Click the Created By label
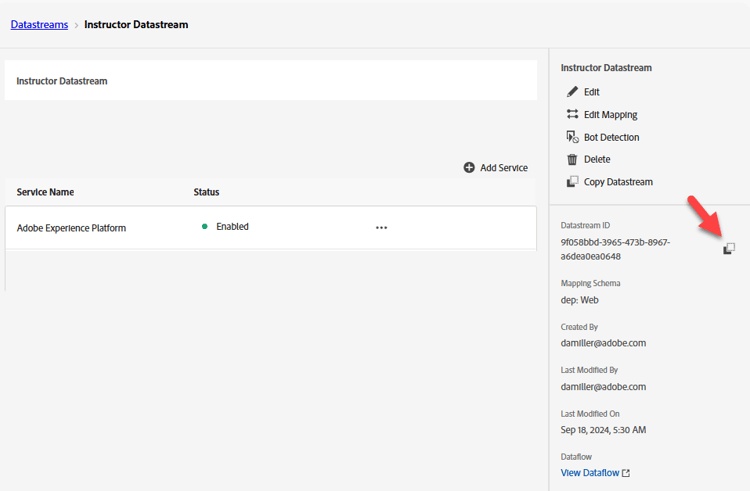 coord(579,327)
